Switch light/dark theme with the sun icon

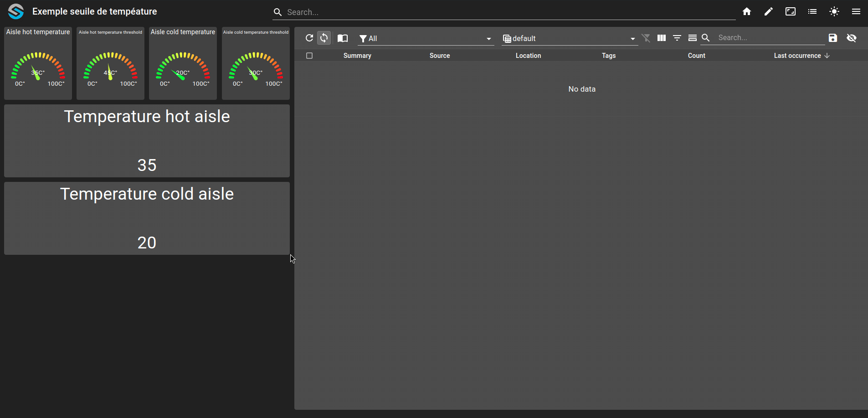tap(834, 12)
